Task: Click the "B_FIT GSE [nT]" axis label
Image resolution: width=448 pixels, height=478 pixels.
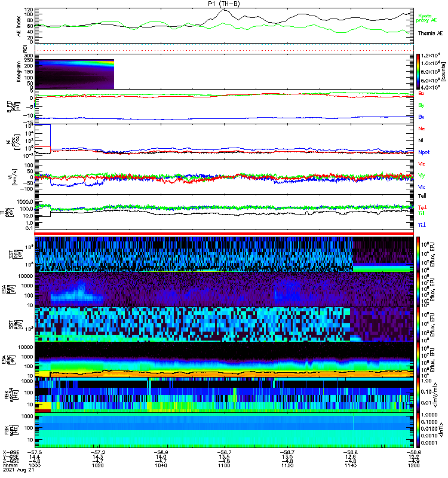Action: click(13, 107)
